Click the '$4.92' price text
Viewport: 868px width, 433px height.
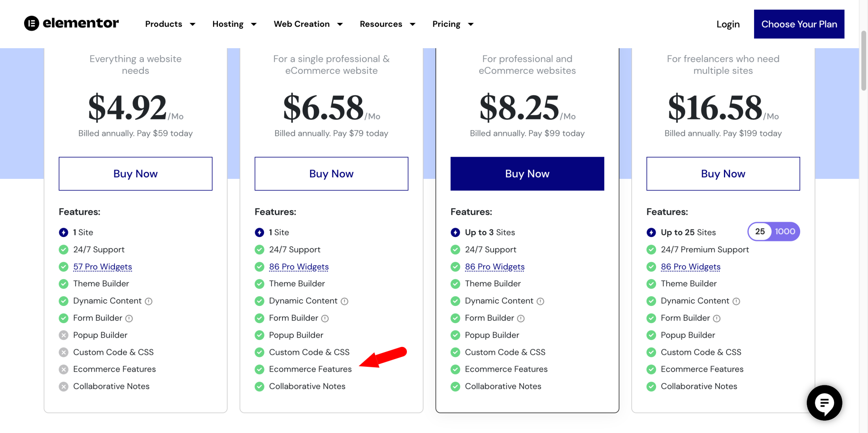click(x=127, y=107)
